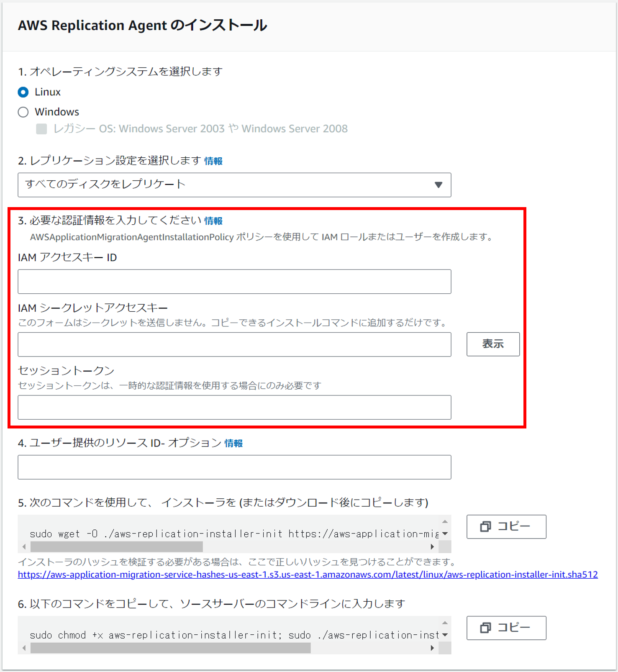Open the replication settings dropdown

point(234,185)
